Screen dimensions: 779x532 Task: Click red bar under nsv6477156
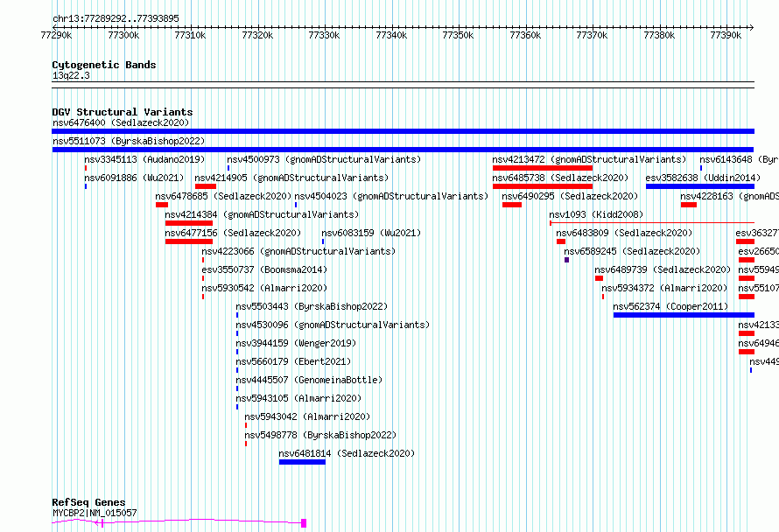tap(189, 241)
